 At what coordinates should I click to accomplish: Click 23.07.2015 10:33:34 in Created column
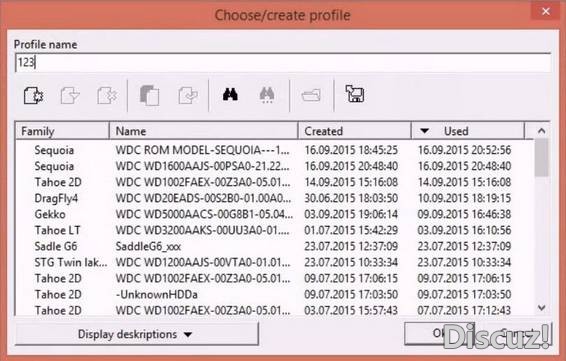point(351,262)
